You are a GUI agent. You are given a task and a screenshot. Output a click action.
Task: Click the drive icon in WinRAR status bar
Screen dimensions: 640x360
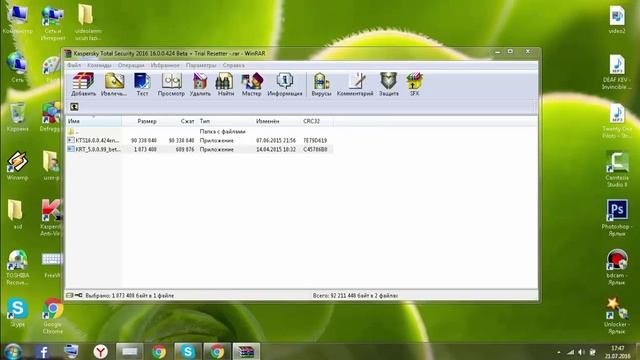click(70, 295)
